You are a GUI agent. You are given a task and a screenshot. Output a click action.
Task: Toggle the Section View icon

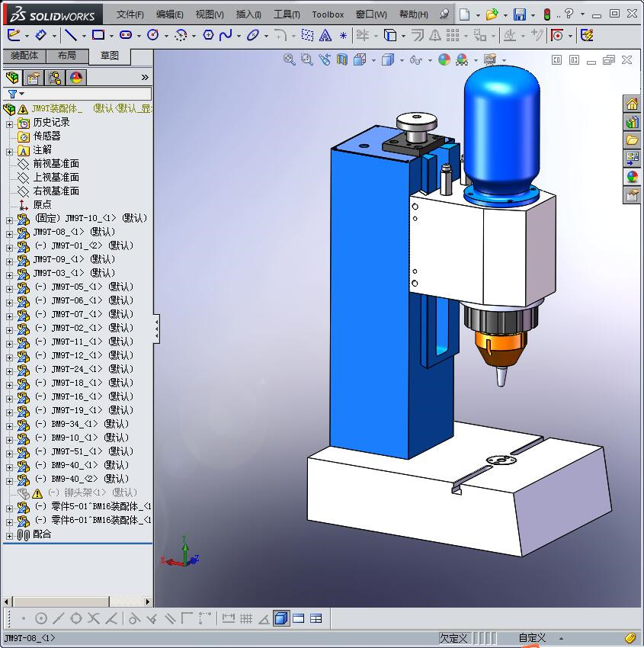(x=342, y=60)
